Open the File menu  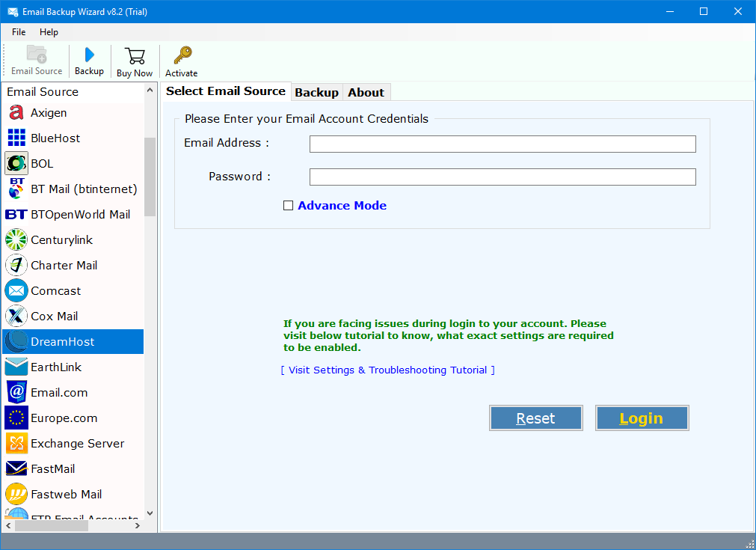click(19, 32)
